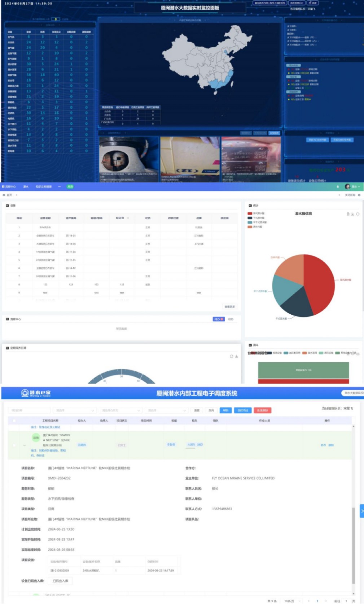Click the 扫码出入库 button
The image size is (364, 604).
point(60,581)
